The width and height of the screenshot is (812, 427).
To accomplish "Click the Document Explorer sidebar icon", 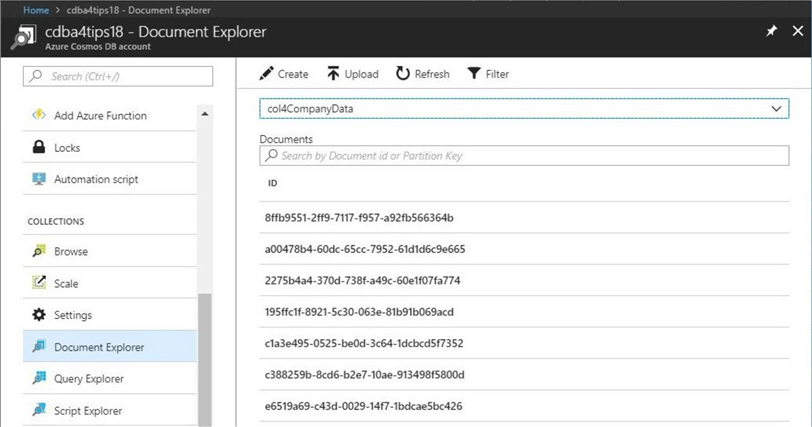I will 39,346.
